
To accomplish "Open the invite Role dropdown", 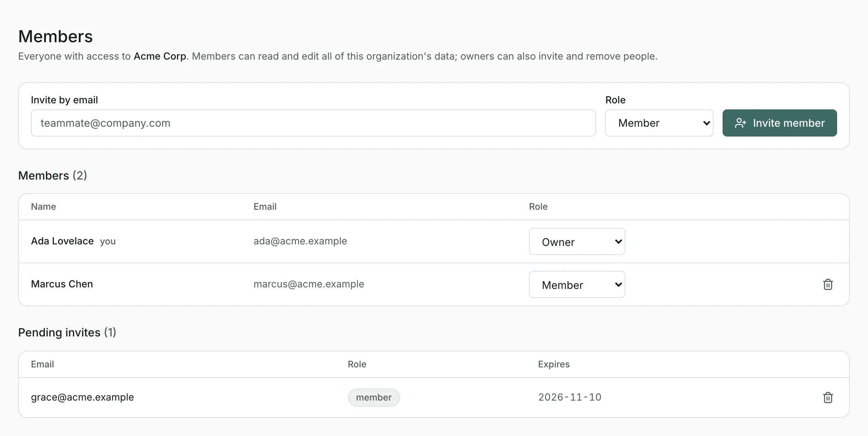I will [x=659, y=123].
